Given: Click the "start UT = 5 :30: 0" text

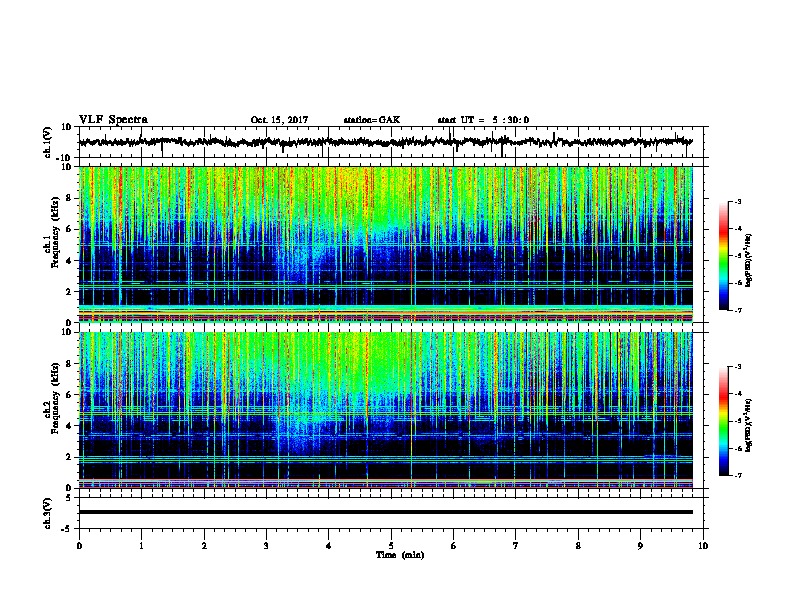Looking at the screenshot, I should coord(483,120).
